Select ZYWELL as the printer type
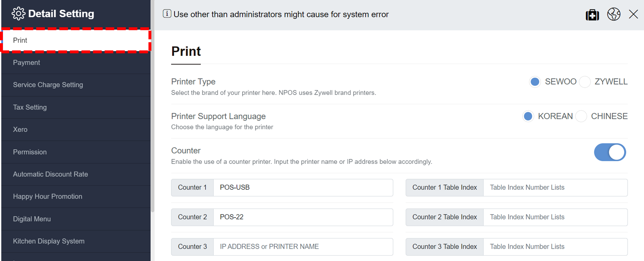644x261 pixels. click(585, 82)
